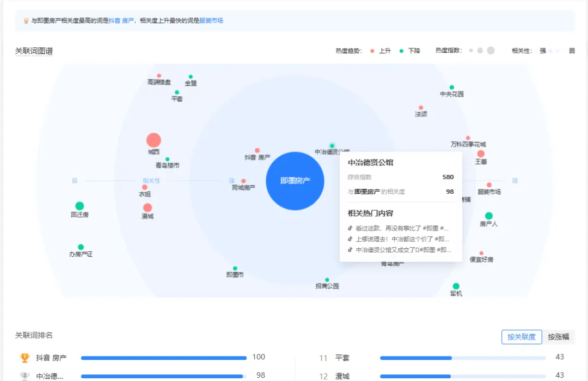This screenshot has width=588, height=381.
Task: Click the silver medal icon beside 中冶德
Action: coord(24,376)
